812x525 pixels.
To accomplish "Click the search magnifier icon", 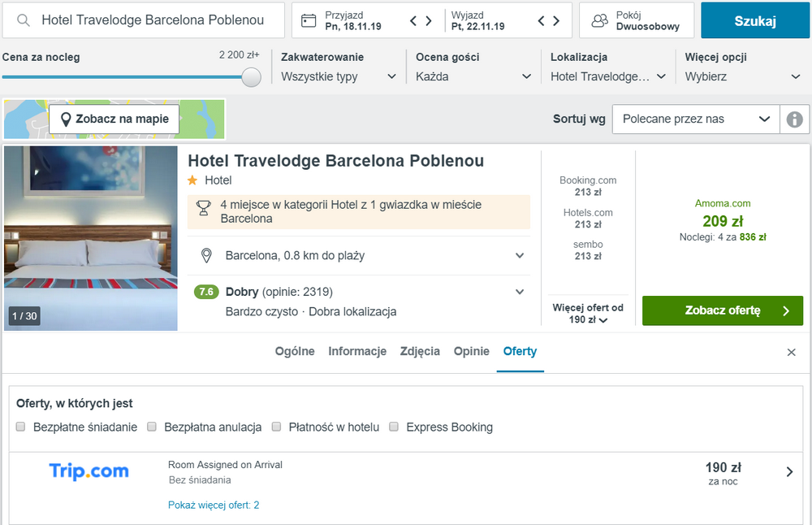I will 24,20.
